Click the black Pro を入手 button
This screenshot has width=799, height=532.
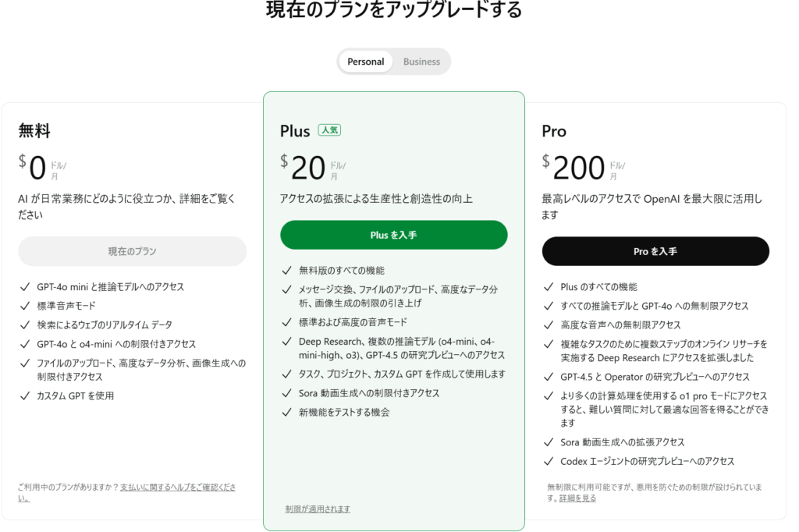[x=655, y=251]
